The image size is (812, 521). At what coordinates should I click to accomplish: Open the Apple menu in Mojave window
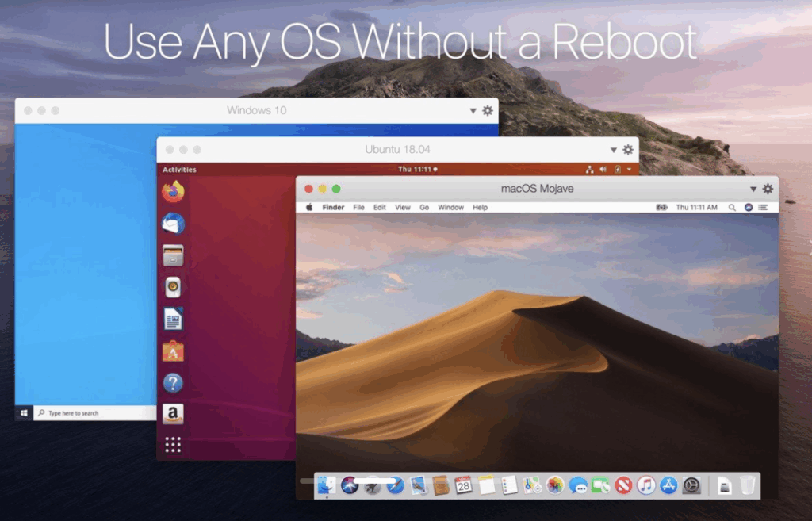pos(309,207)
